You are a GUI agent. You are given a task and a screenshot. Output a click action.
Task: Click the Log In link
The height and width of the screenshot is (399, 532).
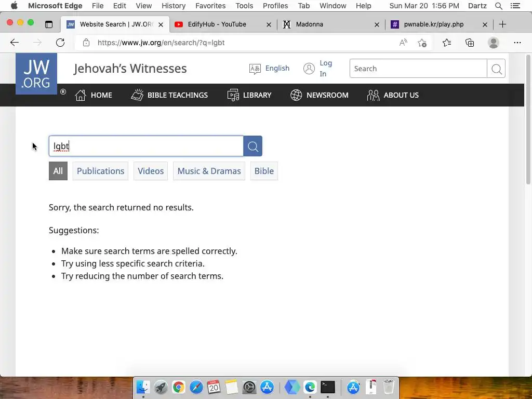(x=326, y=69)
